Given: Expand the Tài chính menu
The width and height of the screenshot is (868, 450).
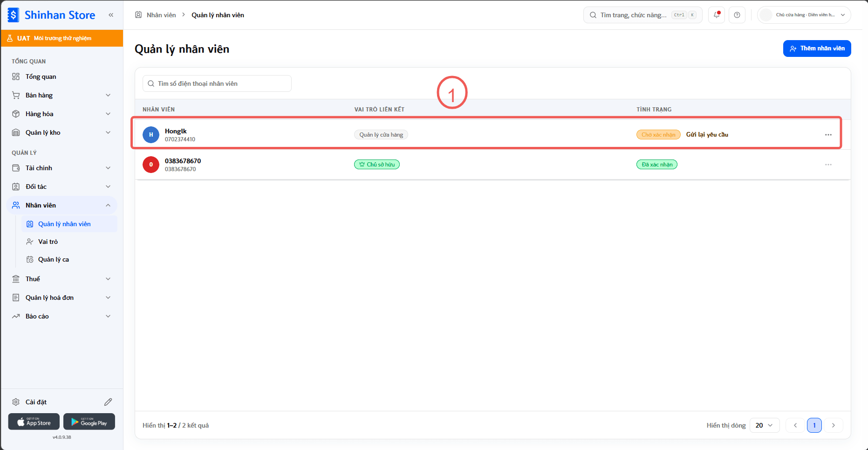Looking at the screenshot, I should click(x=62, y=168).
